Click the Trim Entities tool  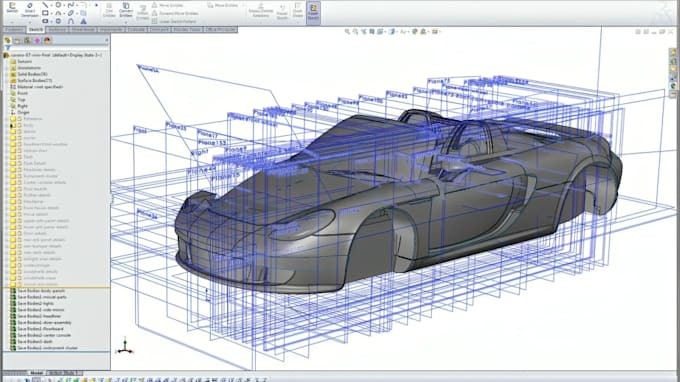109,10
